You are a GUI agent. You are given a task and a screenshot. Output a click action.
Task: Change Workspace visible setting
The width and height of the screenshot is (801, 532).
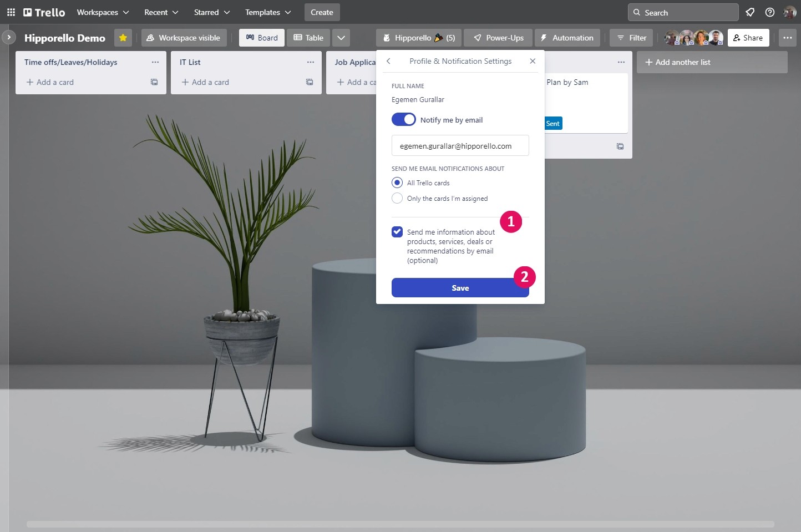(x=184, y=38)
